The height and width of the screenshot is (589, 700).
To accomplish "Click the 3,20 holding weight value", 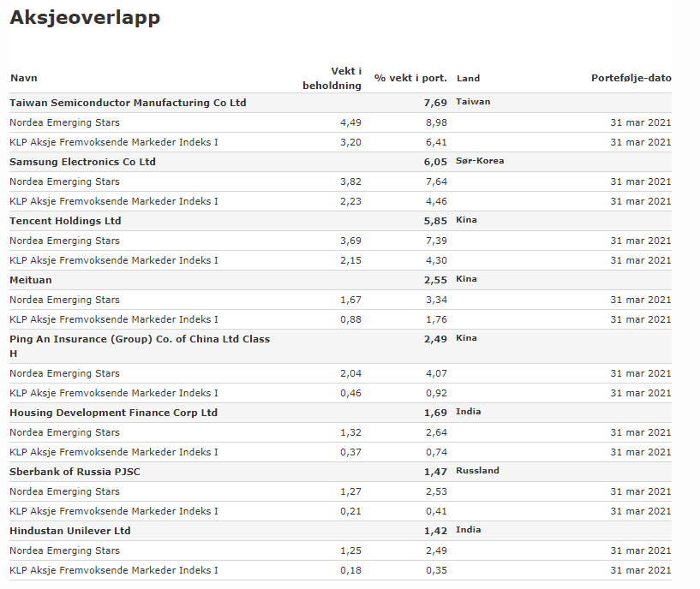I will [351, 142].
